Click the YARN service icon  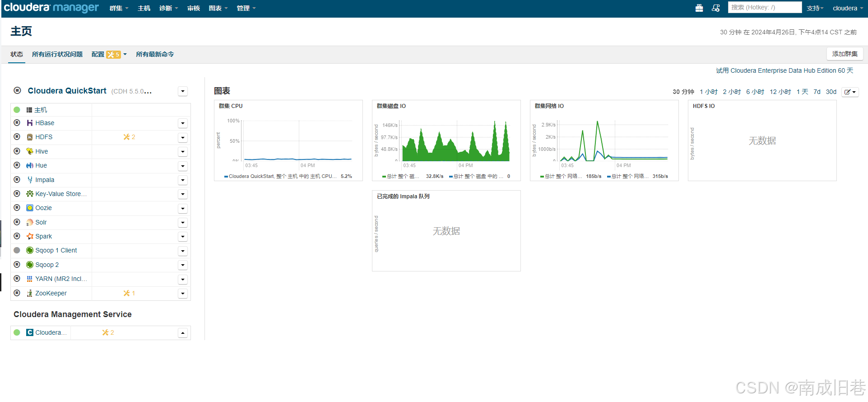point(30,279)
